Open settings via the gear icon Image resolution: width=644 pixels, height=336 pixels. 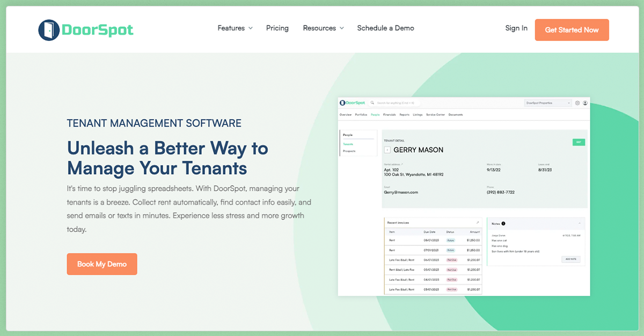click(x=577, y=103)
